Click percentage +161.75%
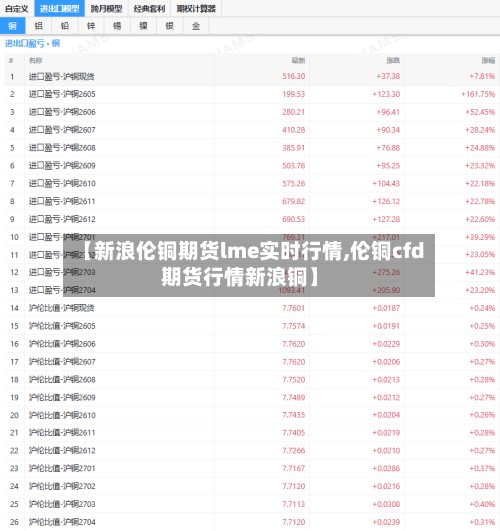The height and width of the screenshot is (531, 500). pos(478,94)
